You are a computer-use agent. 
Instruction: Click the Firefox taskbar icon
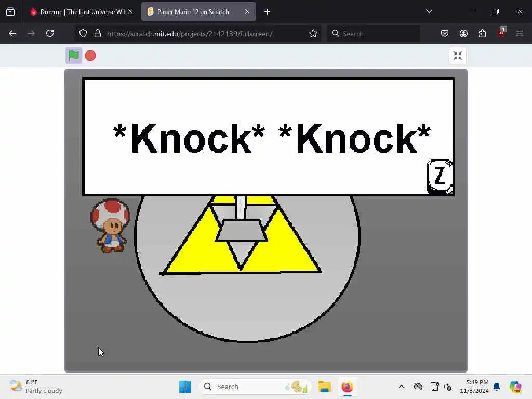click(x=347, y=387)
